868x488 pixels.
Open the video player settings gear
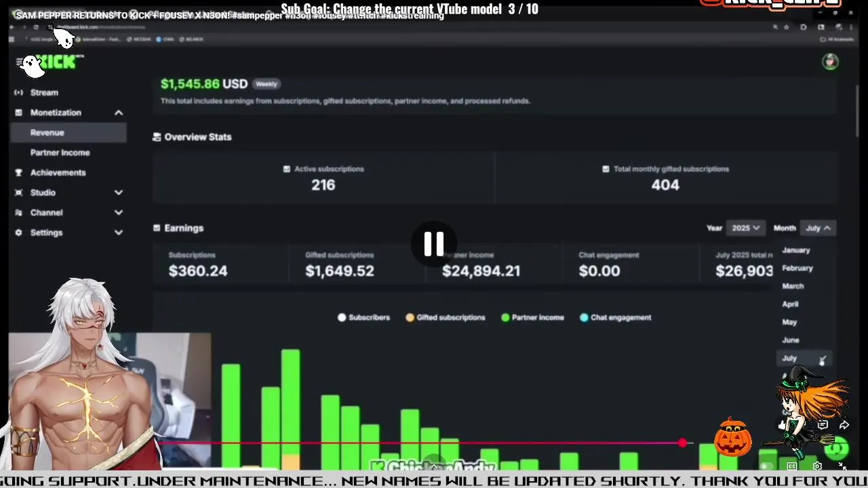[x=817, y=466]
